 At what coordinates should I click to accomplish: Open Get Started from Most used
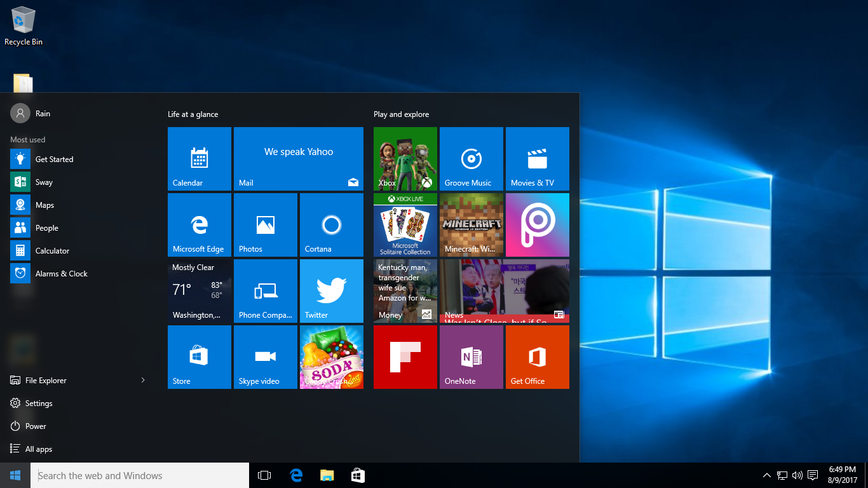point(79,159)
